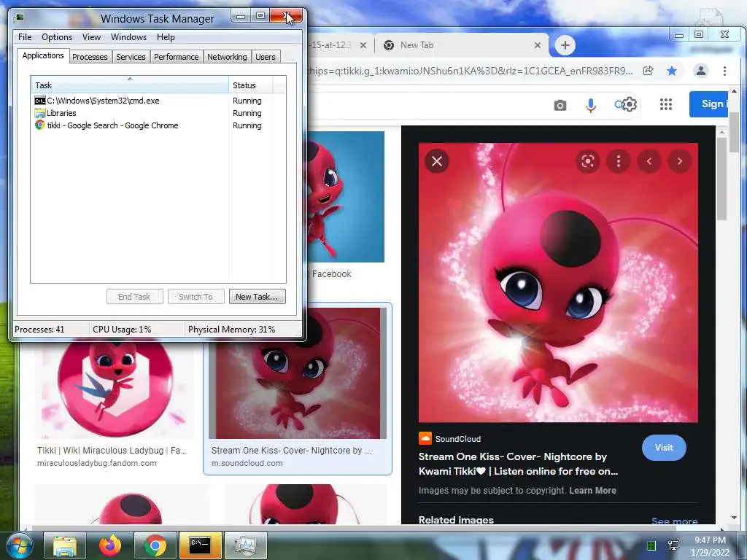Viewport: 747px width, 560px height.
Task: Close the New Tab browser tab
Action: [x=538, y=45]
